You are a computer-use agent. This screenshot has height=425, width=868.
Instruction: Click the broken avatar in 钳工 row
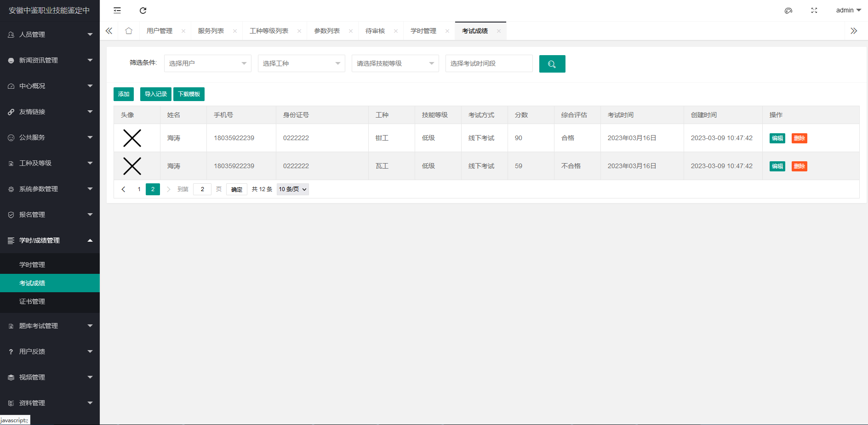[x=132, y=138]
